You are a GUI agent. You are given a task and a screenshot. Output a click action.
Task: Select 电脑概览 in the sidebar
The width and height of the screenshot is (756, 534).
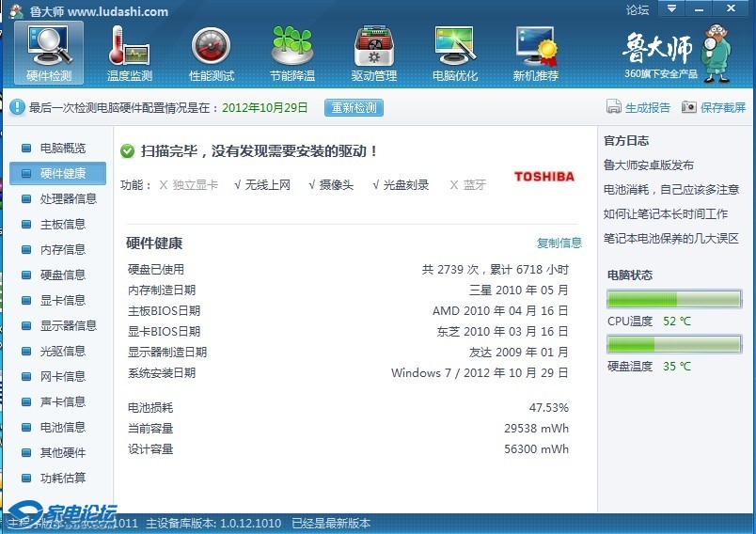[x=62, y=149]
